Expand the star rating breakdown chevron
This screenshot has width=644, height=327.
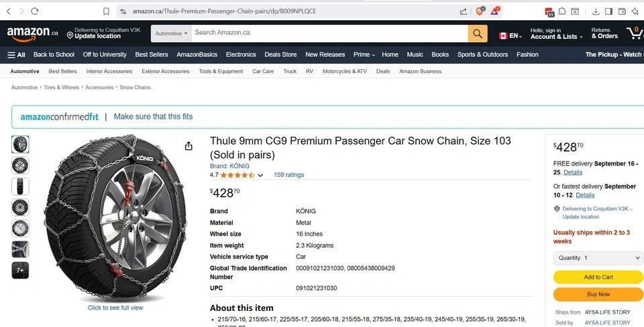click(260, 176)
